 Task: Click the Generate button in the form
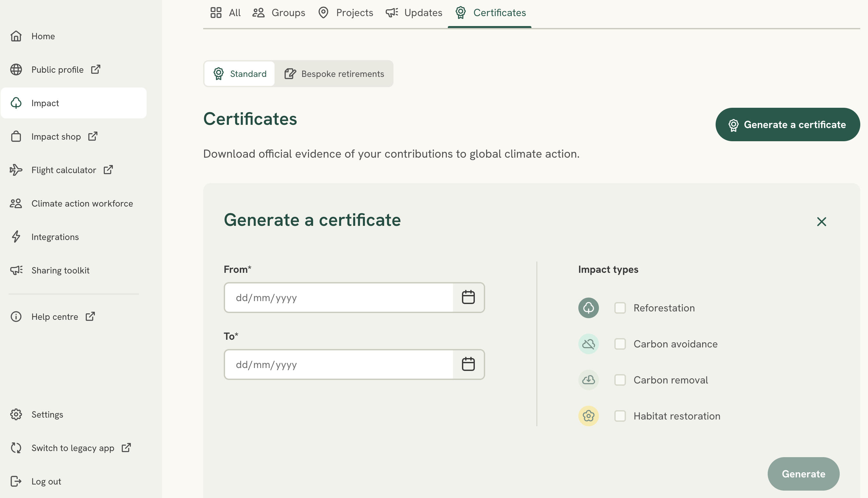click(803, 474)
